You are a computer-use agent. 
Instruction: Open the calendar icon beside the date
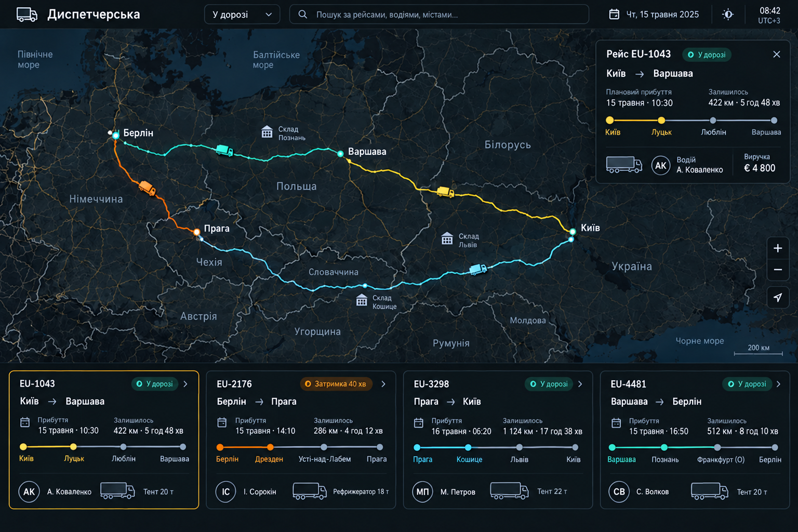pyautogui.click(x=614, y=14)
